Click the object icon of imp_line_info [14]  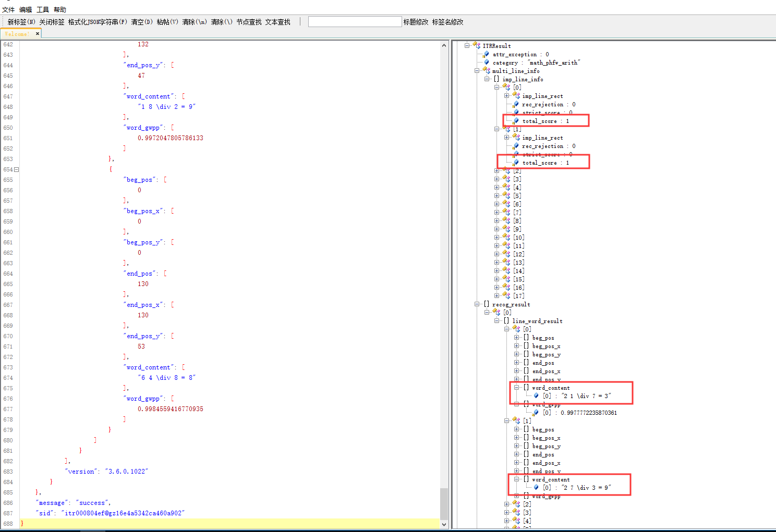click(506, 271)
